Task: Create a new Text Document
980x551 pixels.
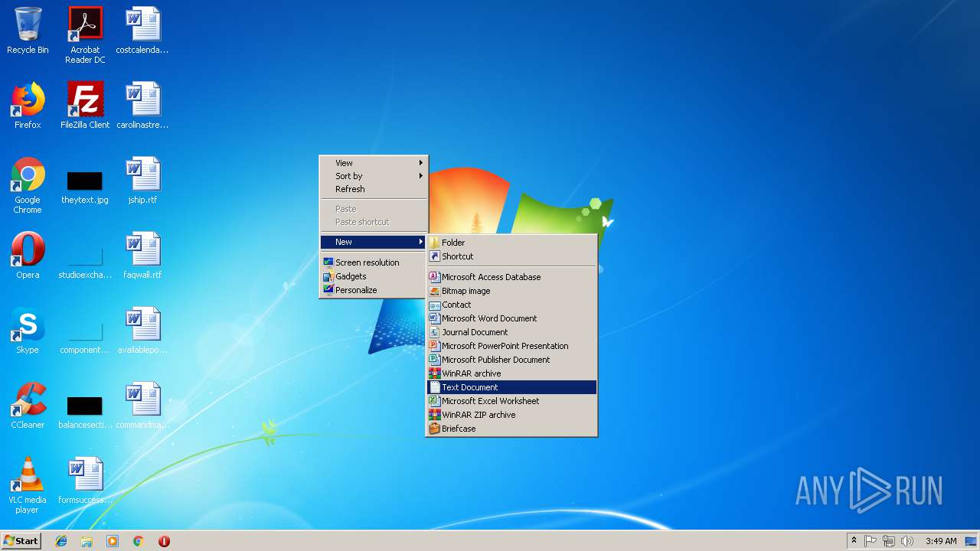Action: [x=511, y=387]
